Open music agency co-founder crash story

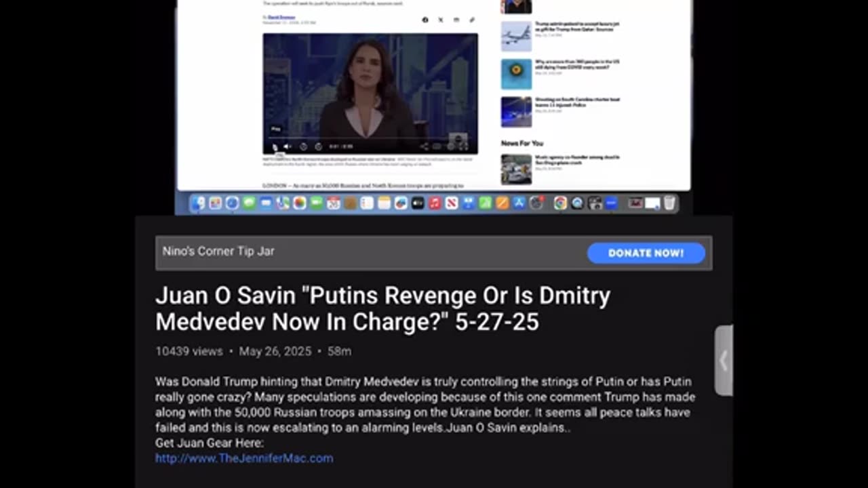coord(577,159)
